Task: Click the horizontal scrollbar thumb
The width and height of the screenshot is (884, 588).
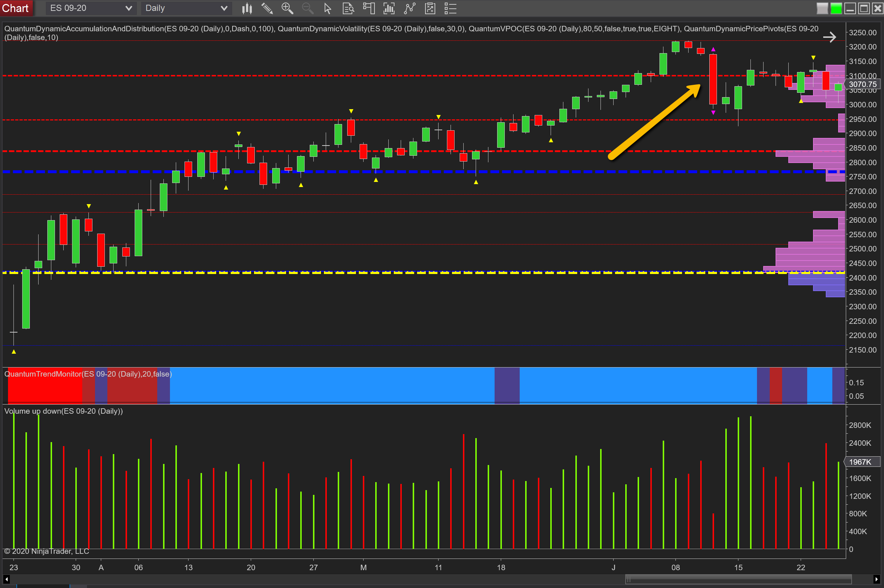Action: (738, 579)
